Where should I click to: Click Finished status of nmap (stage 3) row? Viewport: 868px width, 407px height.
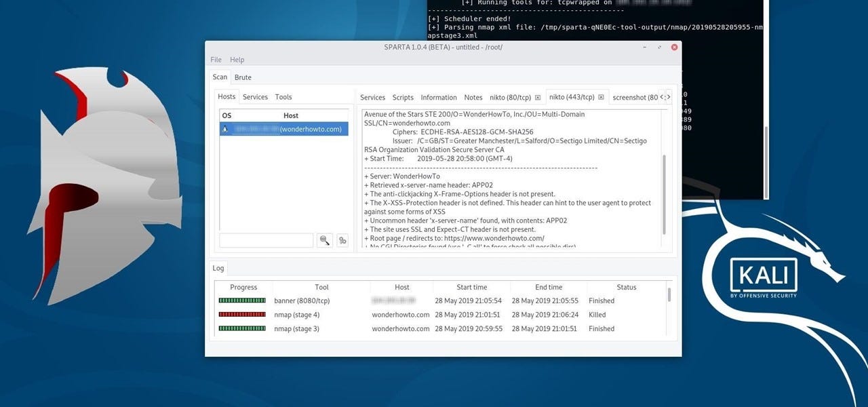601,329
